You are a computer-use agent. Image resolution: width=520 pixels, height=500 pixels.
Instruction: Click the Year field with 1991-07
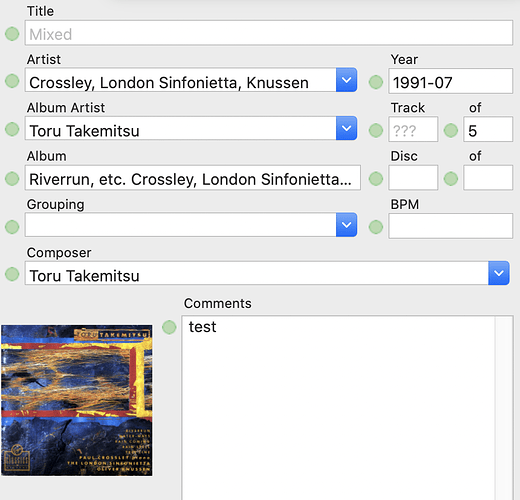[x=450, y=81]
